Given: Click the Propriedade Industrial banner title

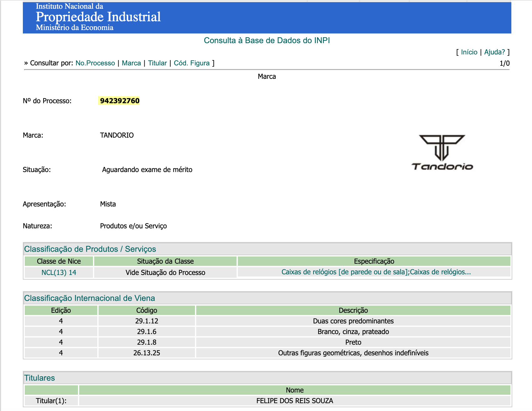Looking at the screenshot, I should tap(98, 17).
